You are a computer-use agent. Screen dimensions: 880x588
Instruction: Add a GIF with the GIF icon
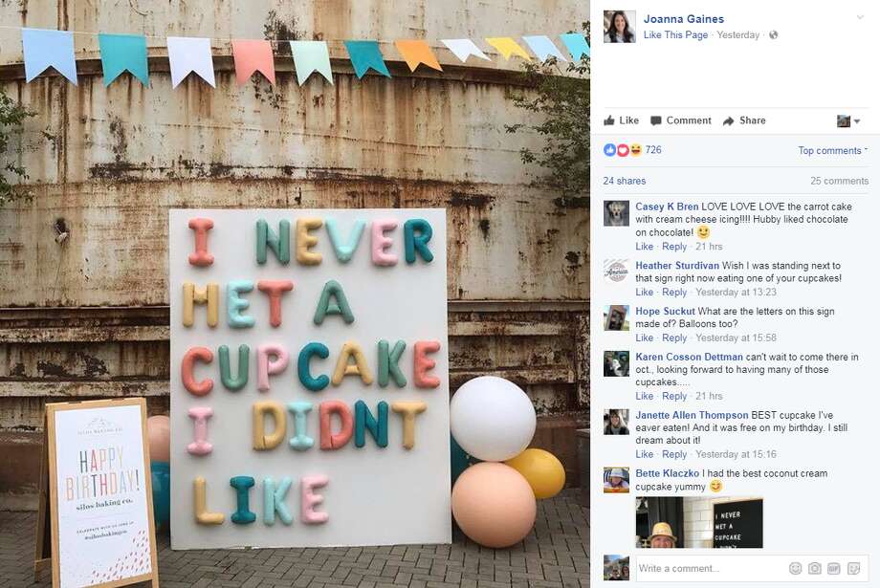coord(834,569)
